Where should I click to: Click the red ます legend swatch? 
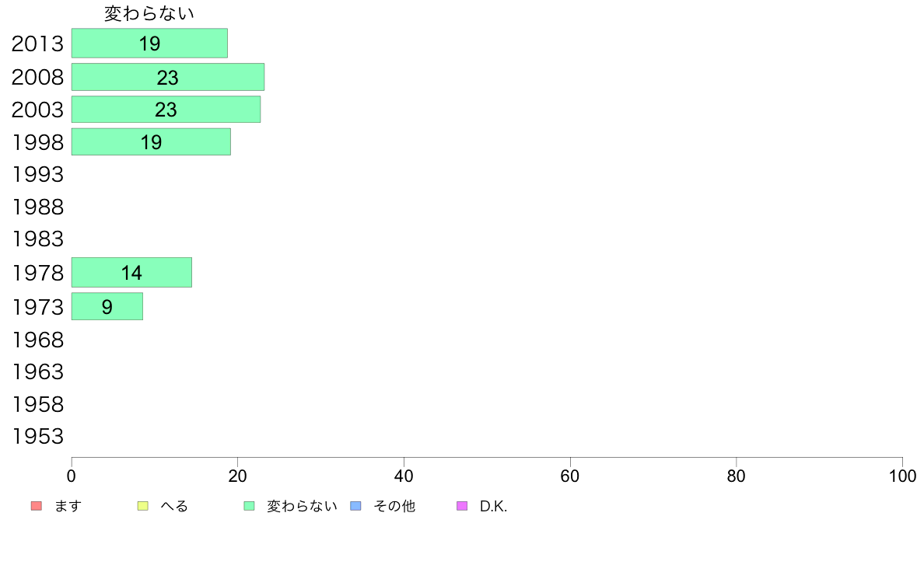(x=37, y=506)
